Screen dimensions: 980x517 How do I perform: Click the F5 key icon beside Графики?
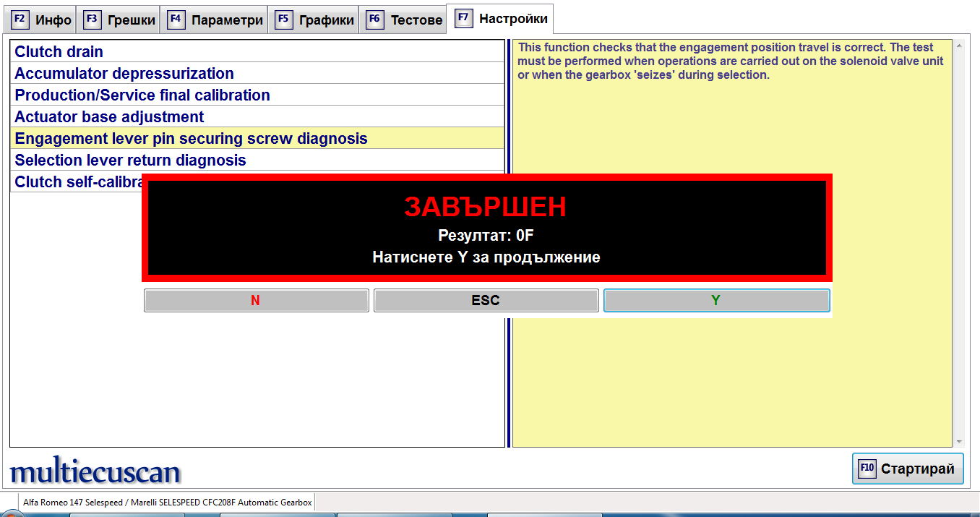pos(284,20)
